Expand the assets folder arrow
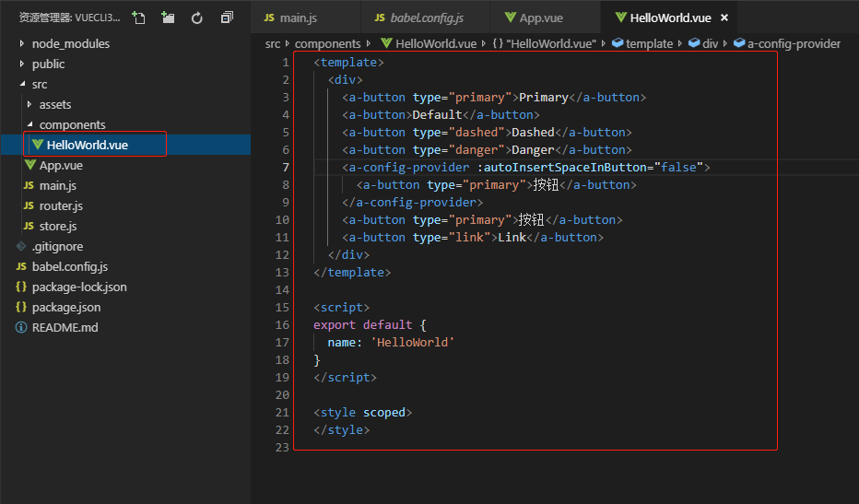This screenshot has width=859, height=504. click(x=29, y=104)
